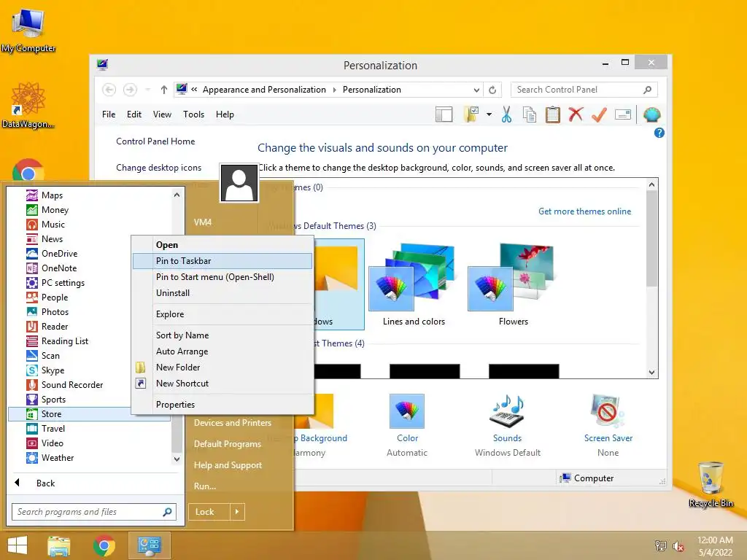Choose New Folder in context menu
The width and height of the screenshot is (747, 560).
(x=222, y=367)
